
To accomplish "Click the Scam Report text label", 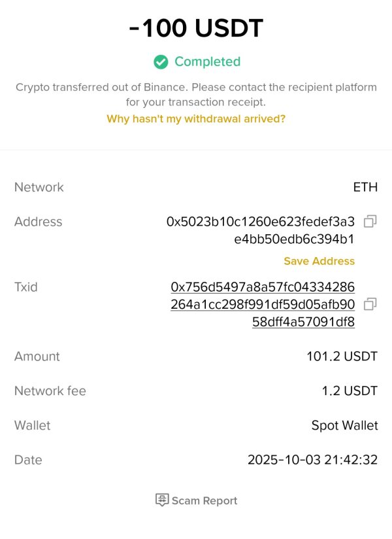I will click(204, 500).
